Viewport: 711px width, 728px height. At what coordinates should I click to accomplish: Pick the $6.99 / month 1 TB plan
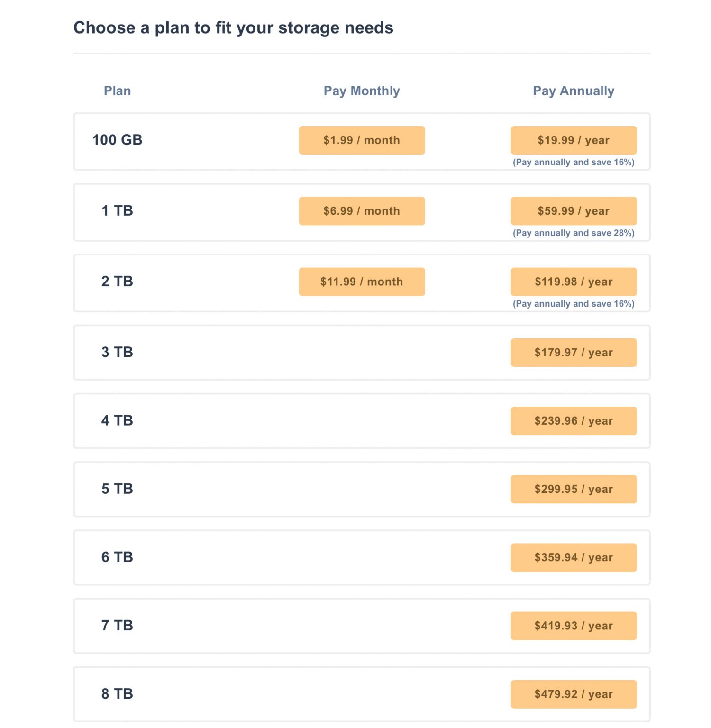(x=362, y=211)
